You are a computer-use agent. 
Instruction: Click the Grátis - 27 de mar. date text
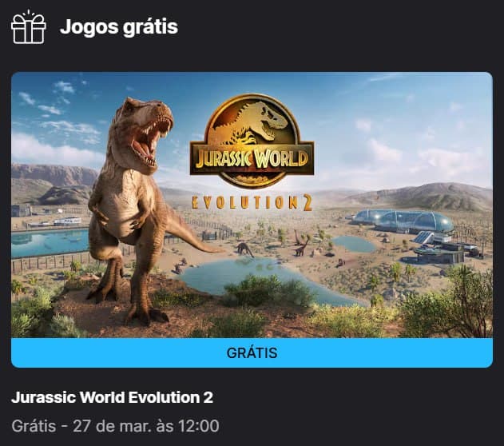point(115,426)
